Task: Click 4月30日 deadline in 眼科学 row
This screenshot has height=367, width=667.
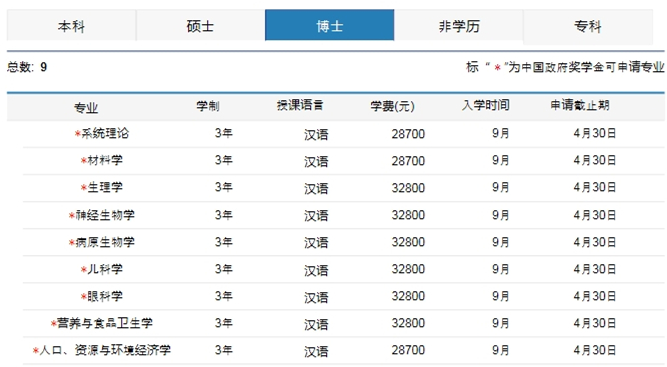Action: point(595,296)
